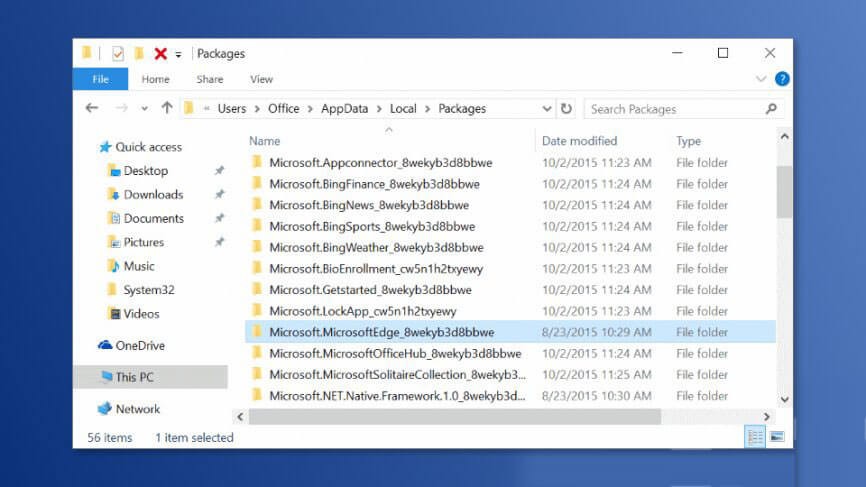Open the File menu tab
The height and width of the screenshot is (487, 866).
(100, 79)
